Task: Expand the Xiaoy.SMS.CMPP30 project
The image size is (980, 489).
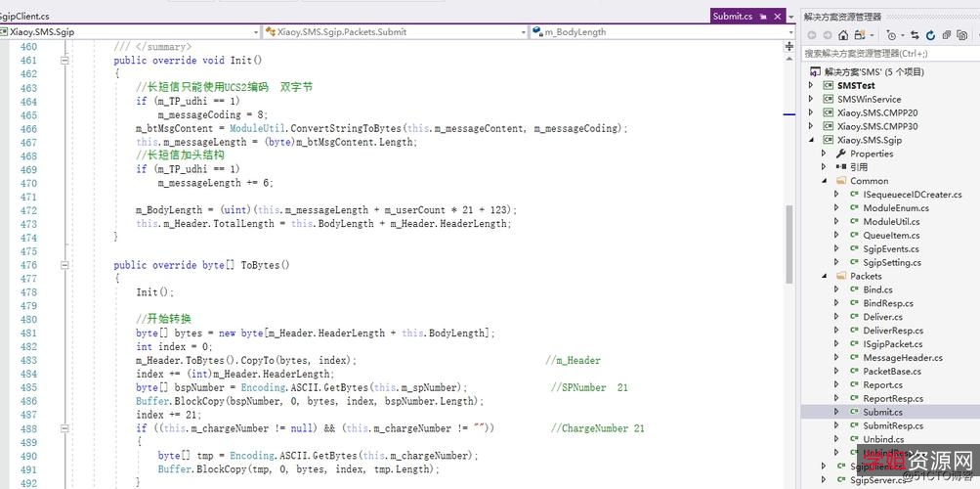Action: (812, 126)
